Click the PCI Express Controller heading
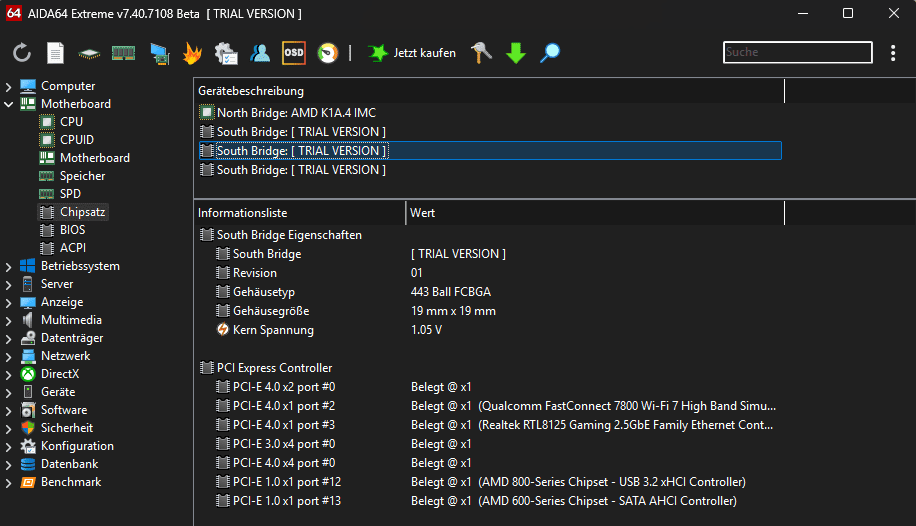 275,368
